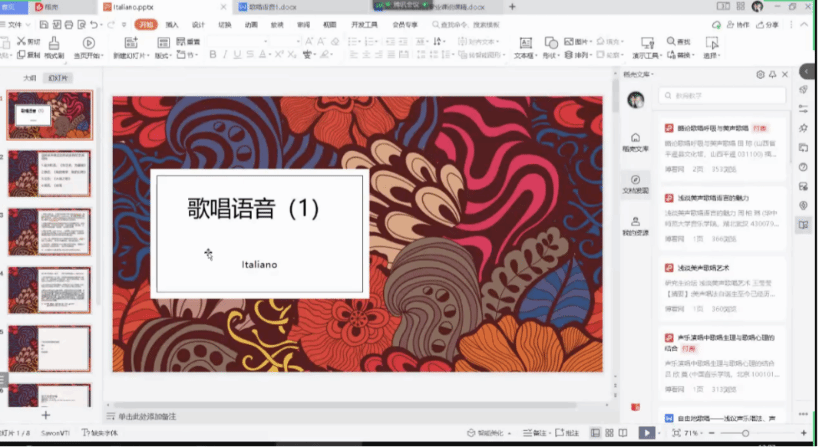Start slideshow with play button in status bar
The height and width of the screenshot is (448, 830).
pos(648,433)
